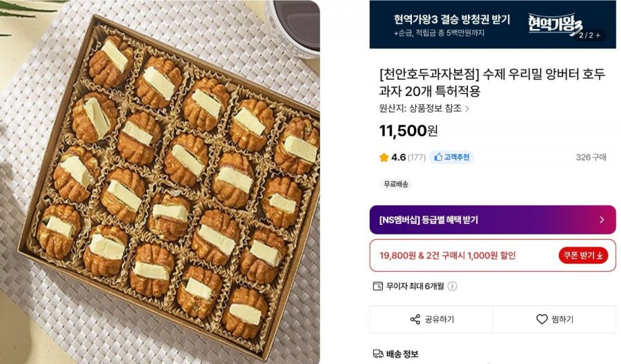
Task: Click the 19,800원 & 2건 구매시 discount text
Action: [447, 255]
